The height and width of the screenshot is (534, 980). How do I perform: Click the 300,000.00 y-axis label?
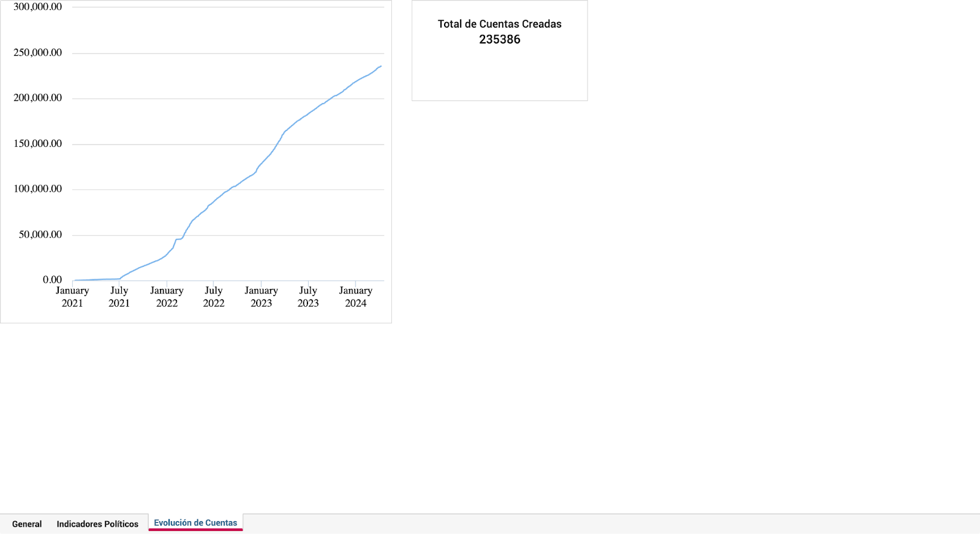[x=37, y=7]
